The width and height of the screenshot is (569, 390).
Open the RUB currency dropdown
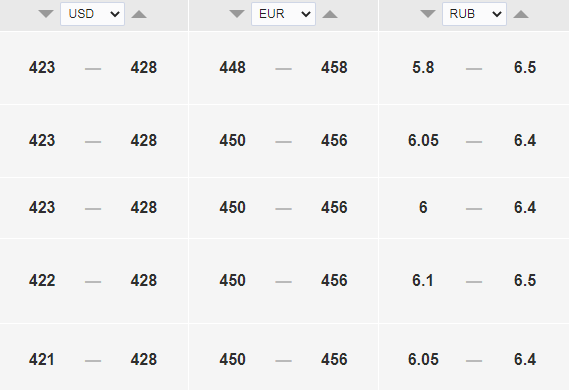[x=474, y=14]
